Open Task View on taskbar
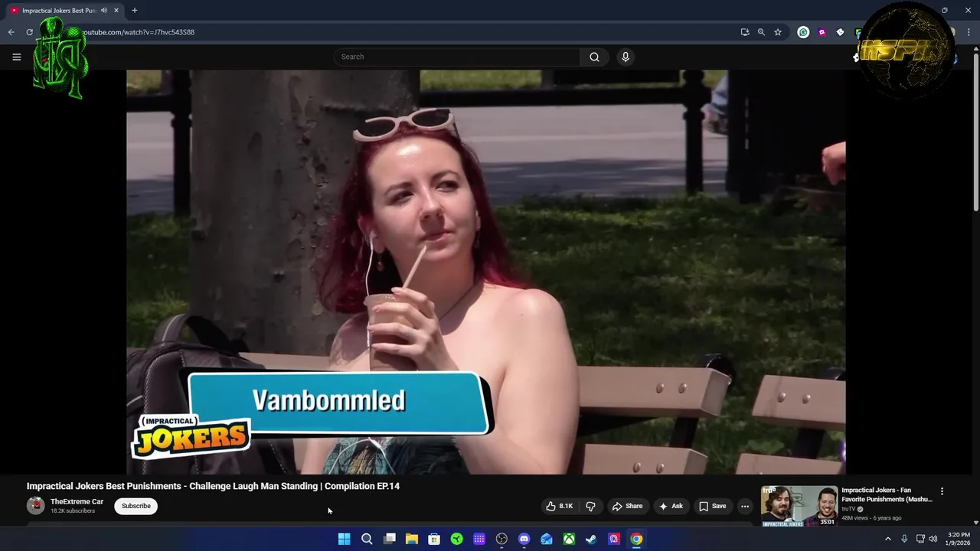 pos(390,539)
